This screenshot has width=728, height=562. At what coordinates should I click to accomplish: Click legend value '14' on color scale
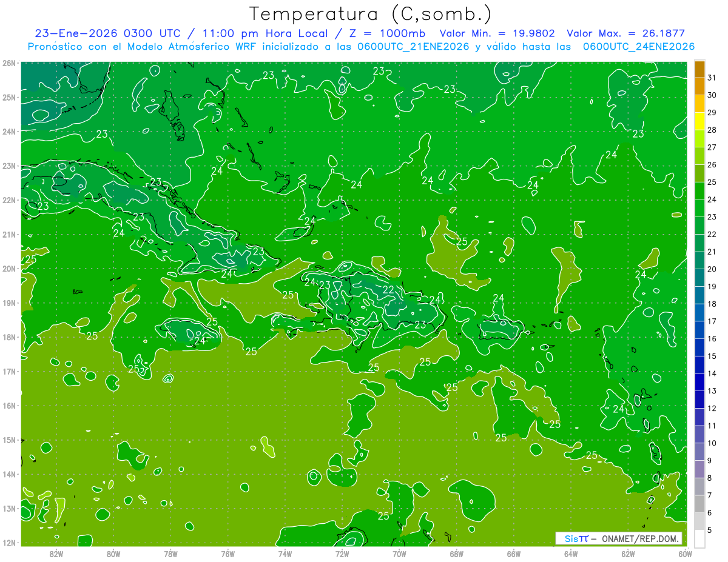(x=712, y=373)
